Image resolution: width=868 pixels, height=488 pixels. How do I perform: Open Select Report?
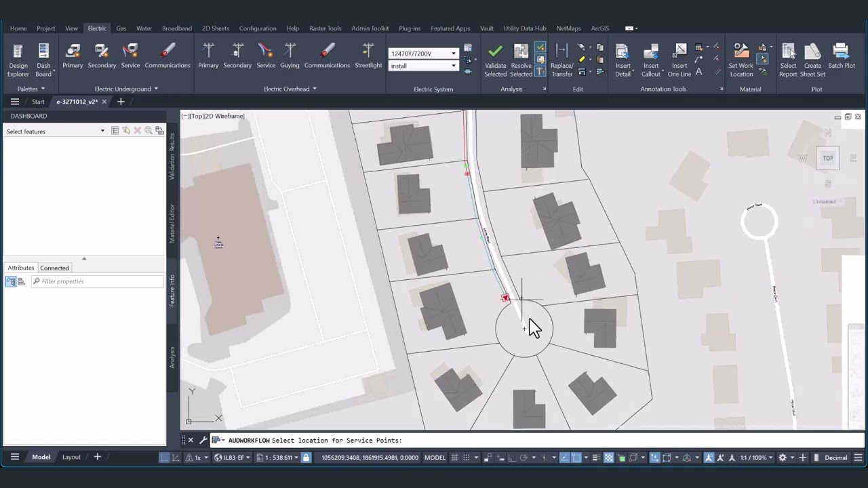point(788,60)
